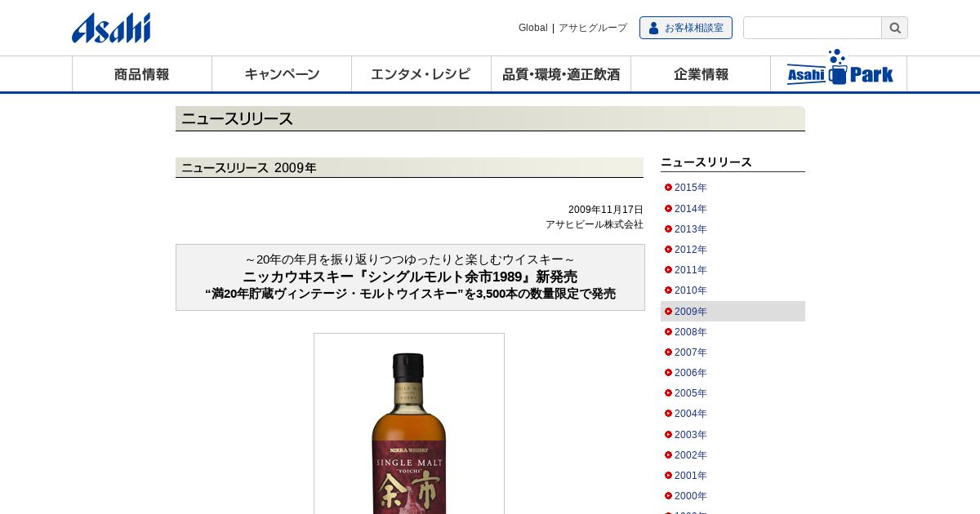The image size is (980, 514).
Task: Open the キャンペーン menu
Action: 282,74
